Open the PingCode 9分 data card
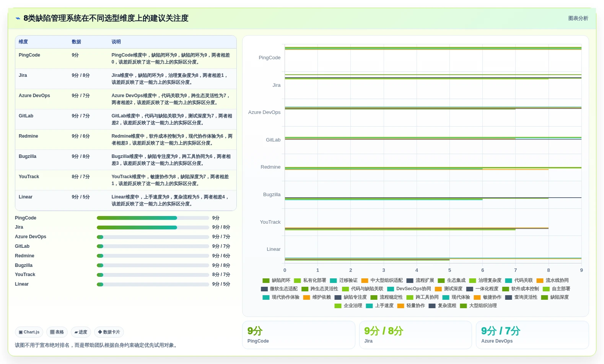Viewport: 604px width, 364px height. [299, 335]
